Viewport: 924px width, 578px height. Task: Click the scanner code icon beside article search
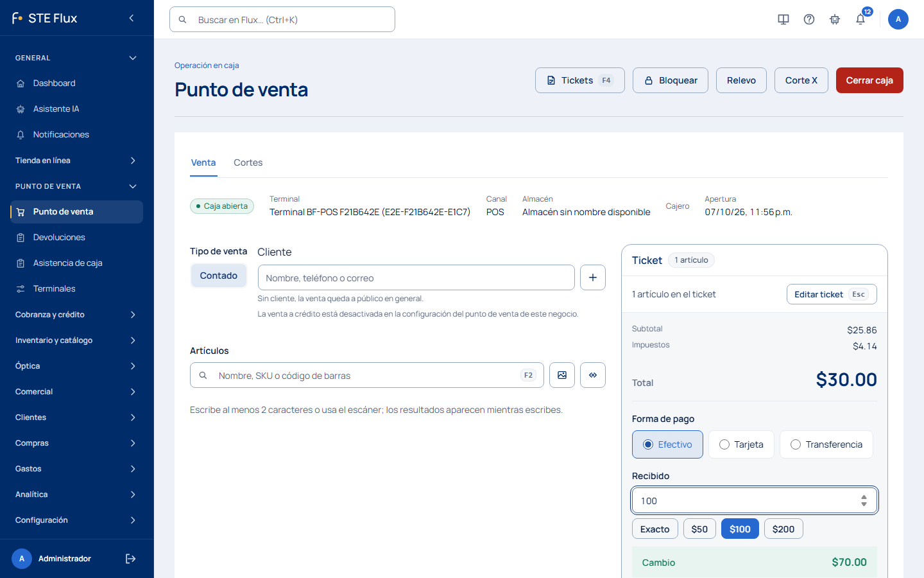coord(593,375)
